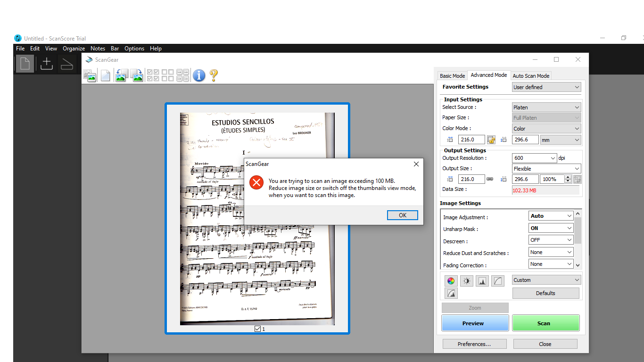Open the Edit menu in ScanScore
The width and height of the screenshot is (644, 362).
[35, 49]
